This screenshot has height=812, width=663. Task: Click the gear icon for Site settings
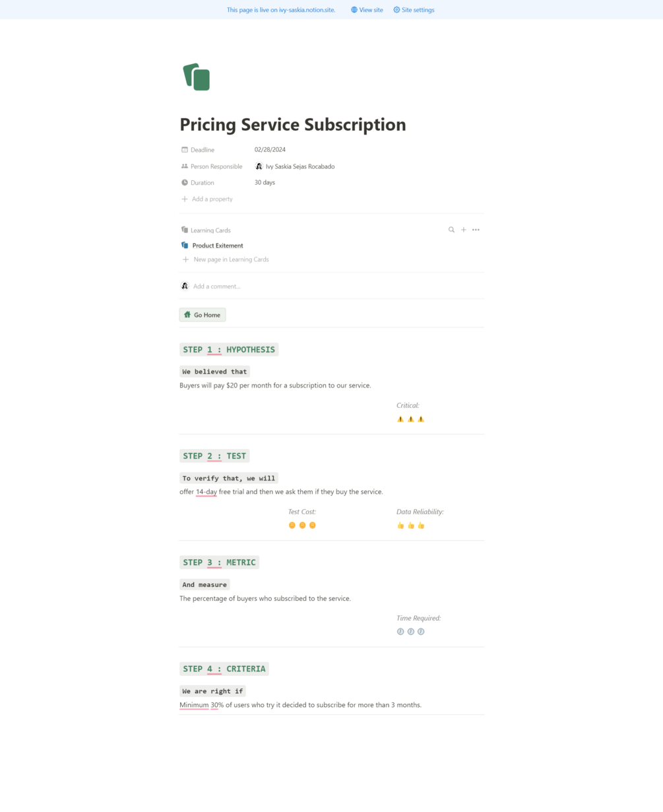tap(396, 10)
